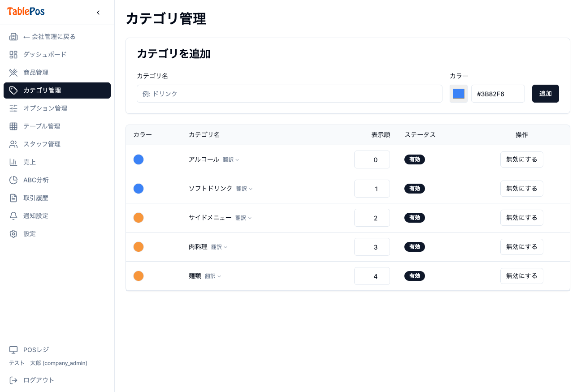Image resolution: width=581 pixels, height=392 pixels.
Task: Navigate to テーブル管理
Action: pos(57,126)
